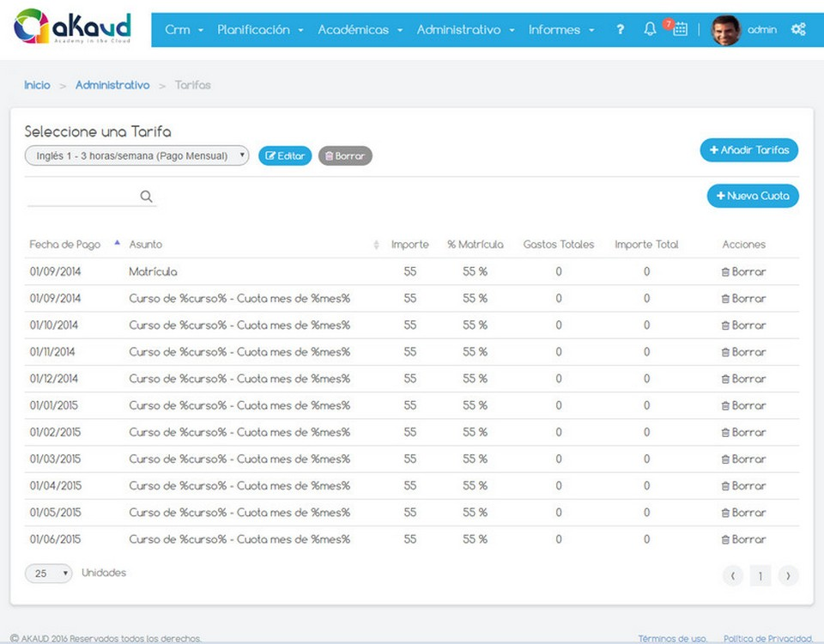The height and width of the screenshot is (644, 824).
Task: Expand the Crm menu
Action: click(x=184, y=30)
